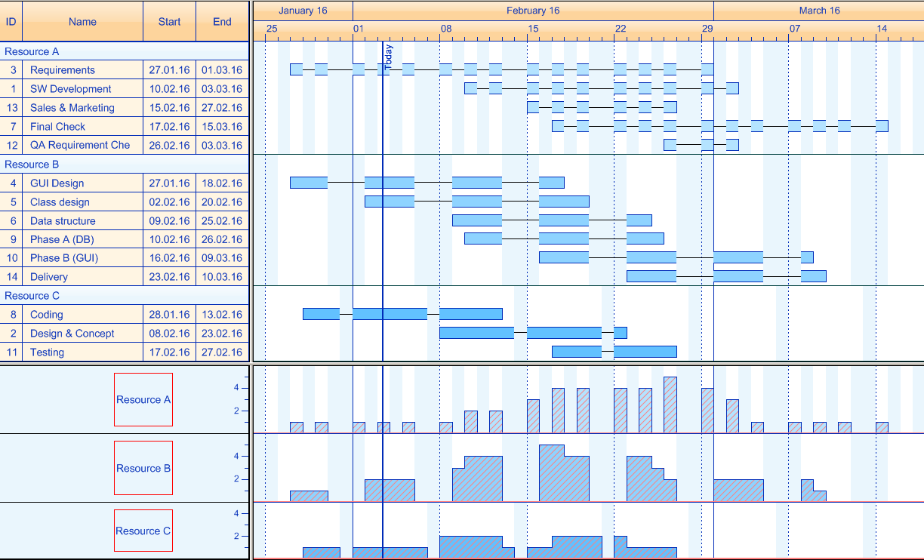The height and width of the screenshot is (560, 924).
Task: Select the Resource C group row
Action: tap(125, 296)
